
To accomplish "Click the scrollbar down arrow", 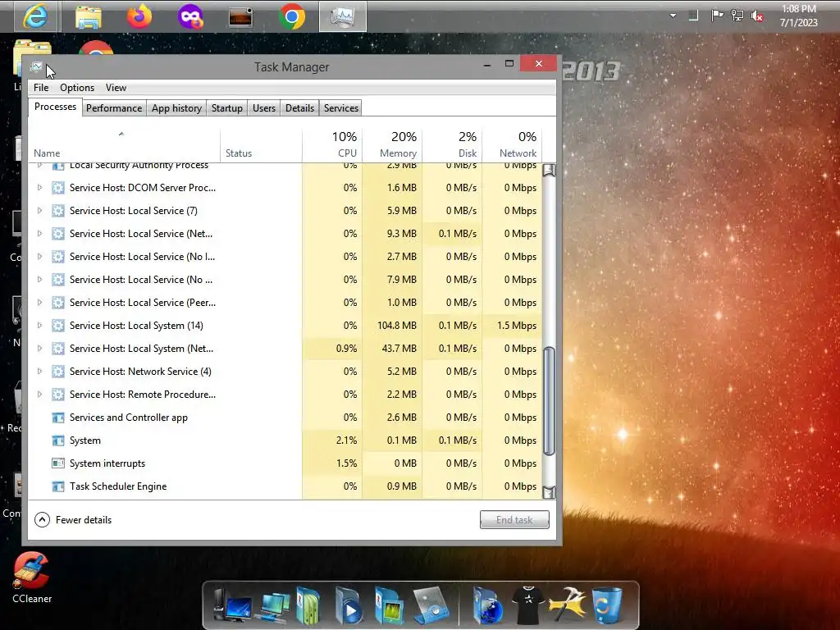I will coord(549,492).
